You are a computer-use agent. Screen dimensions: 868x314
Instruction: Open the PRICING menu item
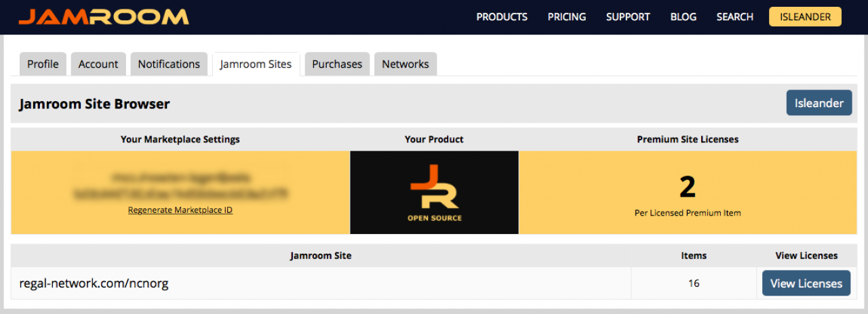pyautogui.click(x=567, y=17)
